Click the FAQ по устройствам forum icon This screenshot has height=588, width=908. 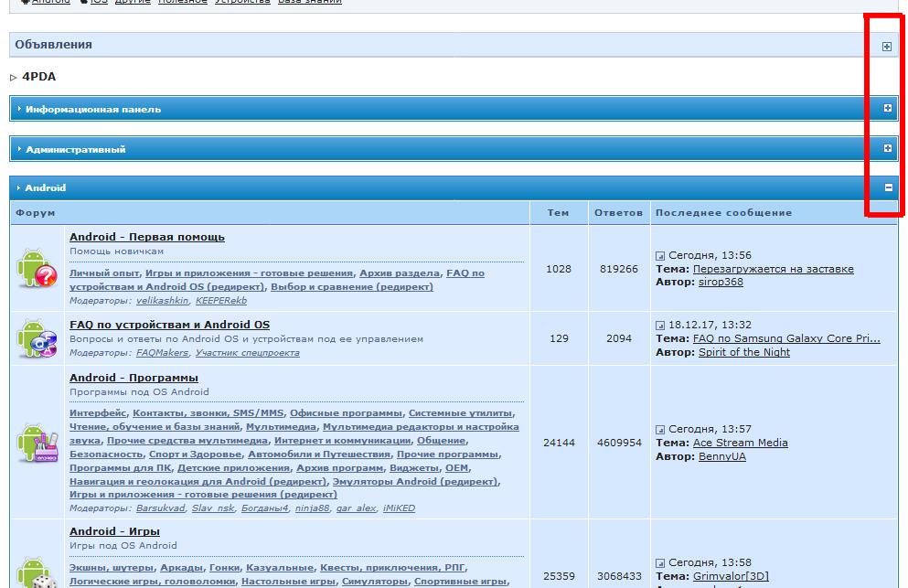37,338
